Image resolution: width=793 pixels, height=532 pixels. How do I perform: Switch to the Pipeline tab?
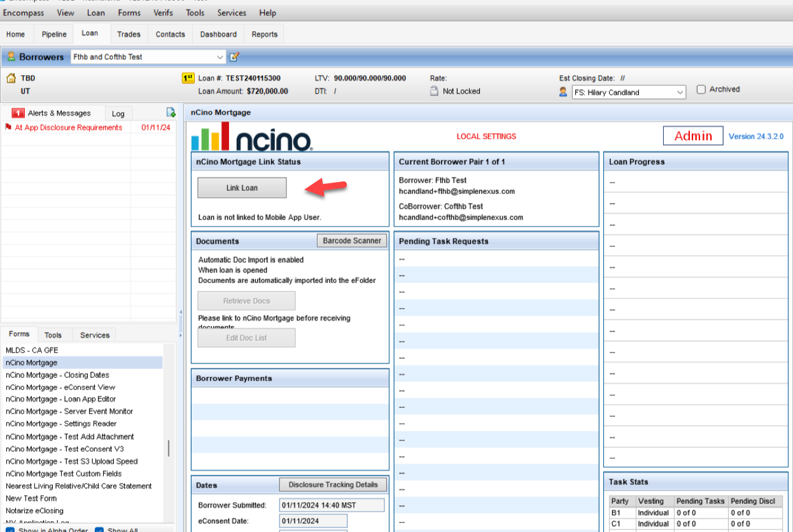pos(53,34)
